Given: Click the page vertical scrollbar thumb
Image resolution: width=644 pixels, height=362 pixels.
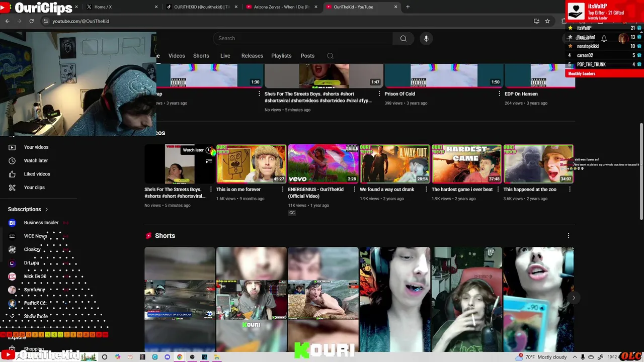Looking at the screenshot, I should (x=641, y=171).
